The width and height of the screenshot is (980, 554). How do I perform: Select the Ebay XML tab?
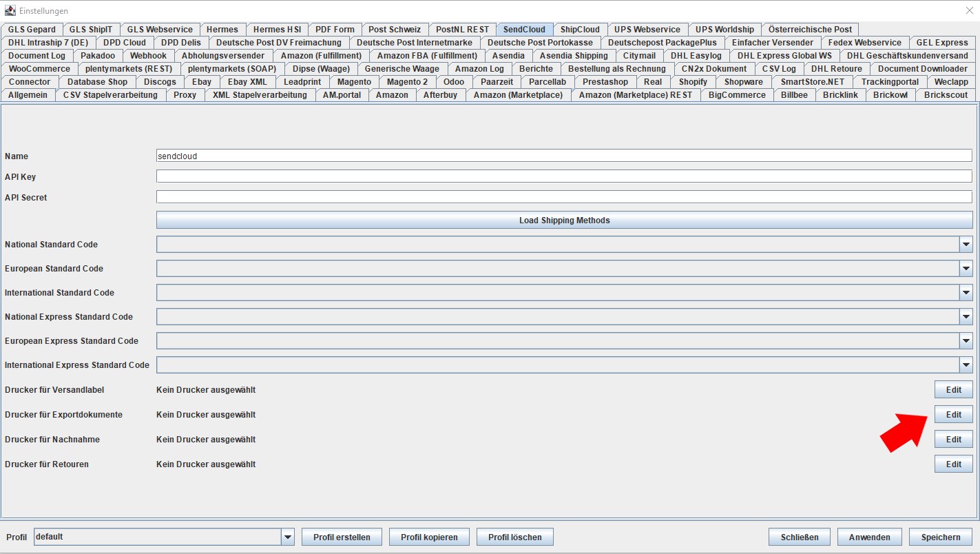pyautogui.click(x=247, y=82)
